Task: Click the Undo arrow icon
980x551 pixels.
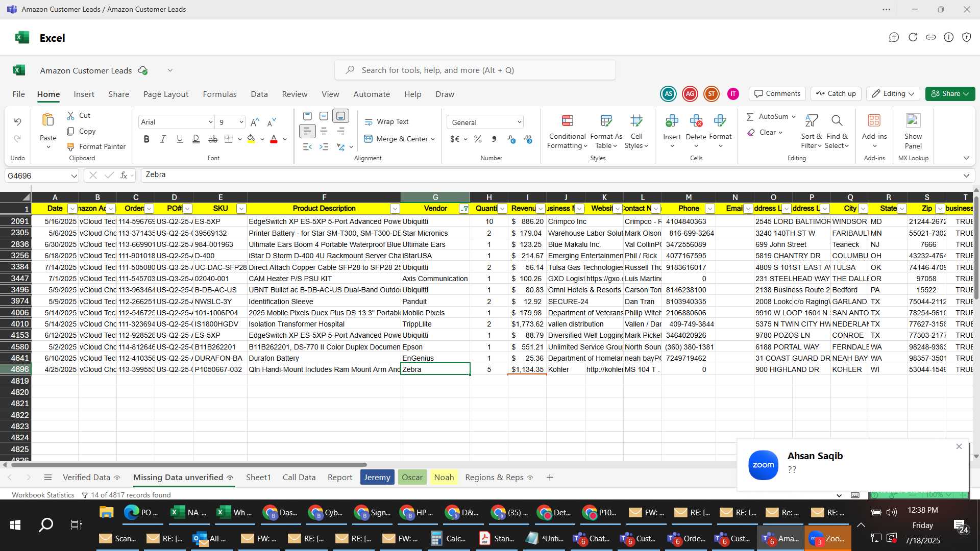Action: (17, 121)
